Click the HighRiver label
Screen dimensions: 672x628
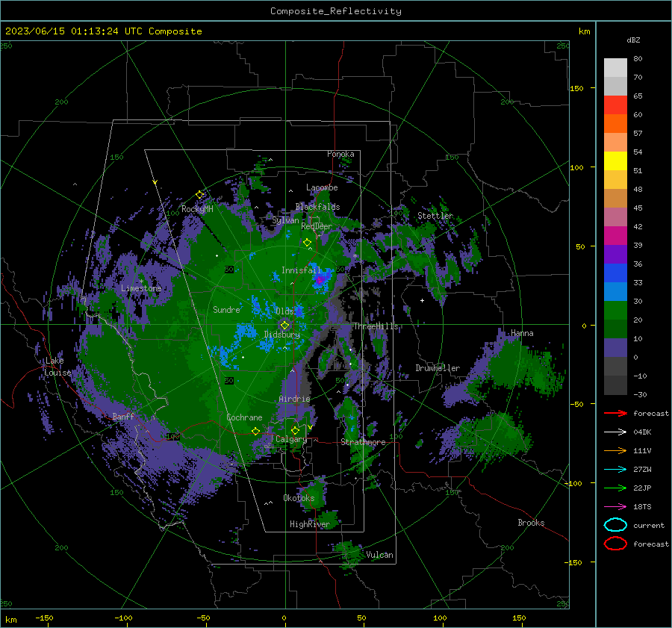pyautogui.click(x=309, y=524)
